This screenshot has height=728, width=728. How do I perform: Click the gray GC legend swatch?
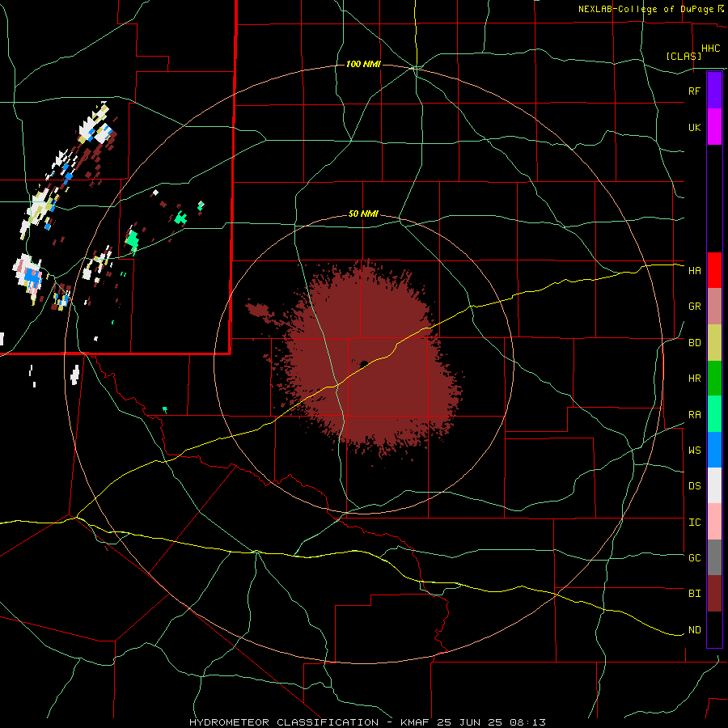click(x=714, y=557)
